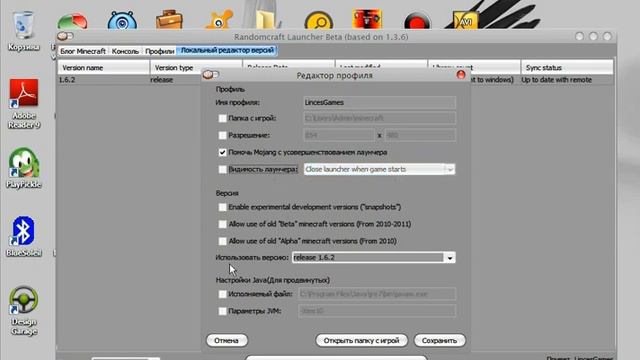Enable launcher visibility checkbox

(222, 169)
